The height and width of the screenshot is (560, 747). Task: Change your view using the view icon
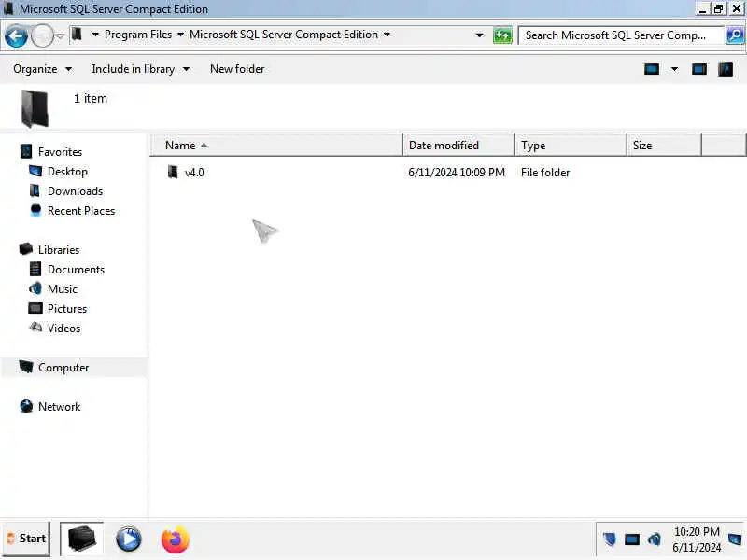[652, 69]
